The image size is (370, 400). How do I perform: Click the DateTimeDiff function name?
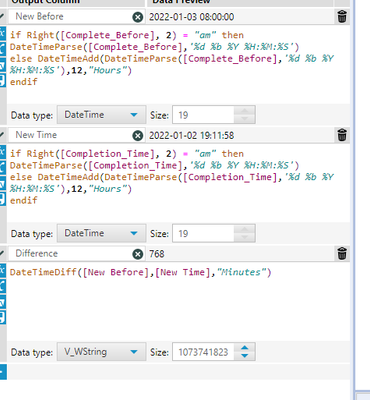(x=43, y=272)
